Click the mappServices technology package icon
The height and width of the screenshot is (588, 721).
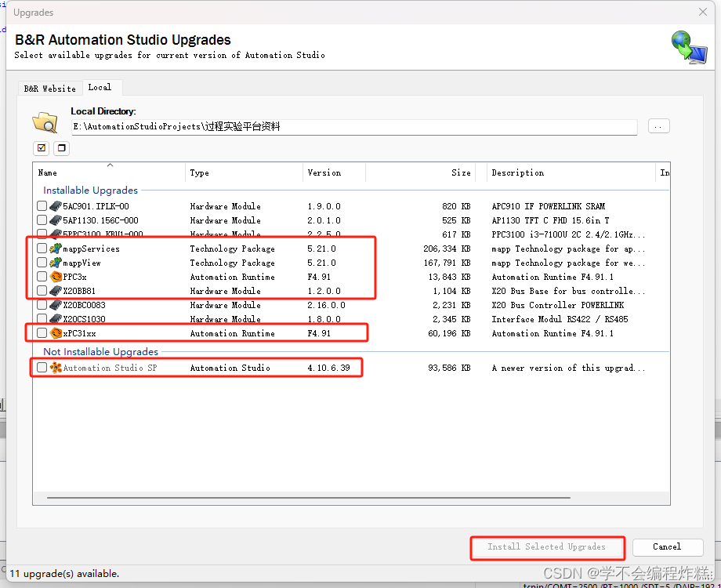pos(56,249)
